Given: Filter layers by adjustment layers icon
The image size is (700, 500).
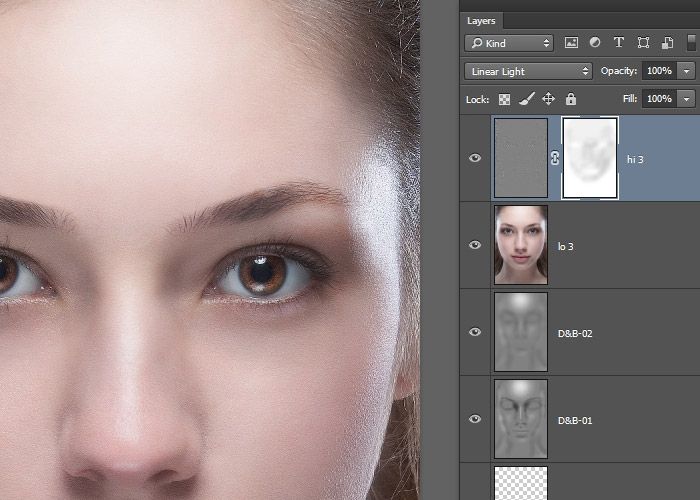Looking at the screenshot, I should 595,42.
